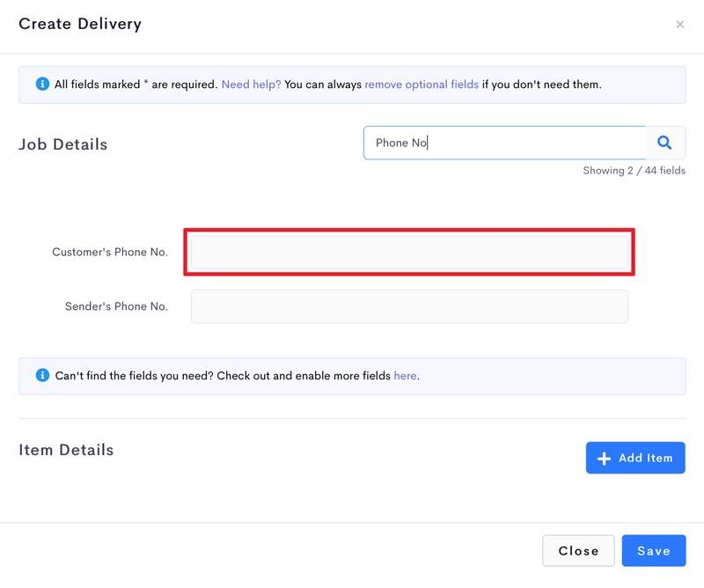Image resolution: width=704 pixels, height=588 pixels.
Task: Add a new item with the Add Item button
Action: point(635,458)
